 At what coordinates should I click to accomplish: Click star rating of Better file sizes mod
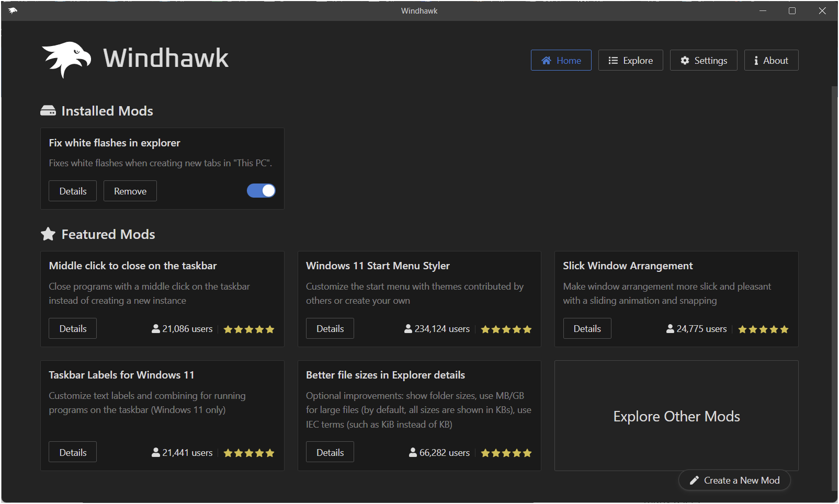[x=506, y=453]
